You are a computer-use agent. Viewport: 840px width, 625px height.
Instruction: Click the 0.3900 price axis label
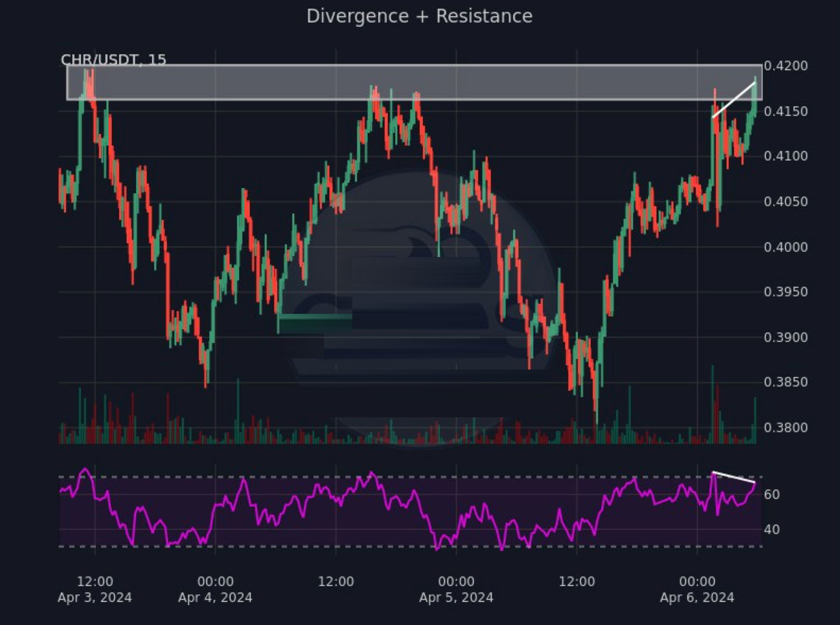click(x=785, y=337)
